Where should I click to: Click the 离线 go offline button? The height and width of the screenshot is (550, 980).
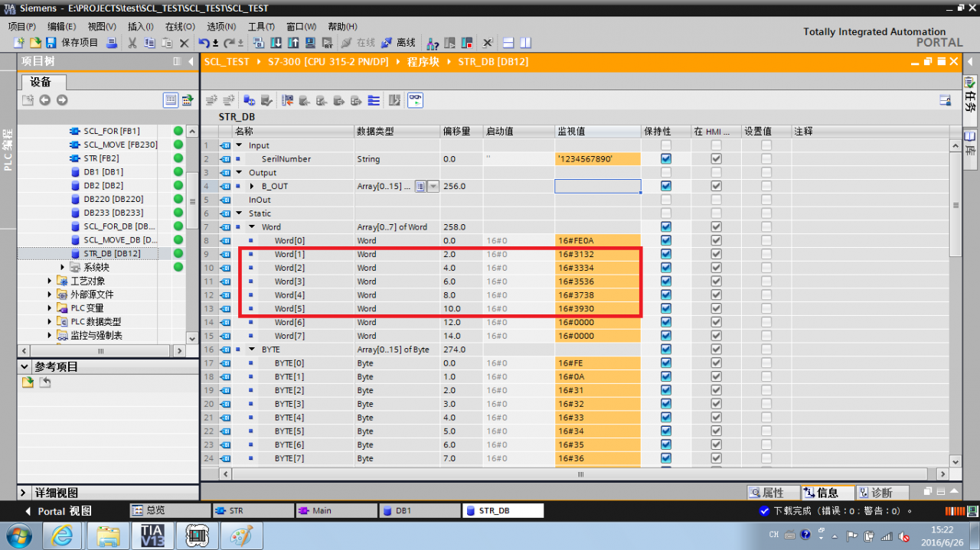(x=398, y=43)
